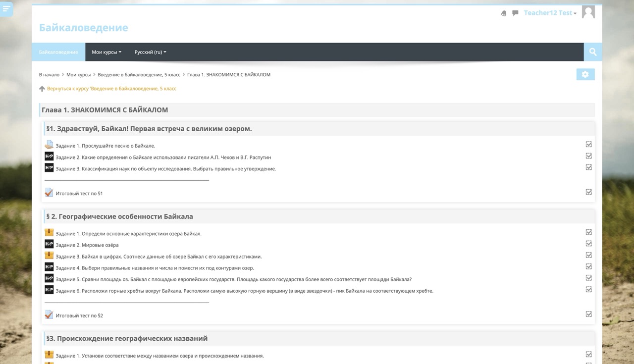Click the H5P icon for §2 Задание 2
This screenshot has width=634, height=364.
tap(49, 244)
